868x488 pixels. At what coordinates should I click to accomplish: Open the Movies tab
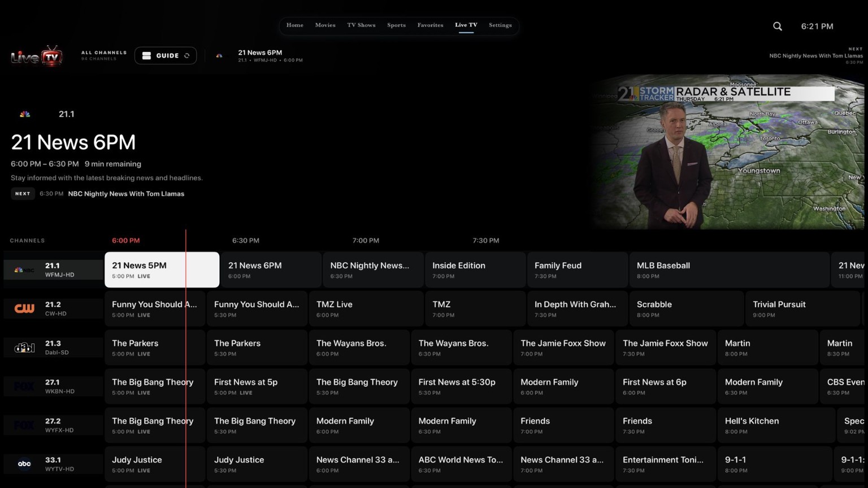[325, 25]
